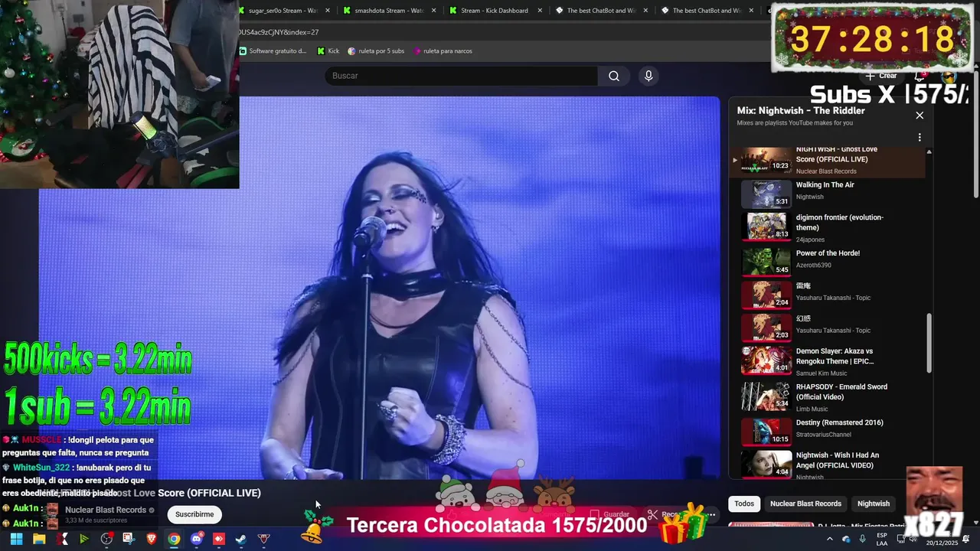Show hidden system tray icons
The image size is (980, 551).
click(x=829, y=539)
